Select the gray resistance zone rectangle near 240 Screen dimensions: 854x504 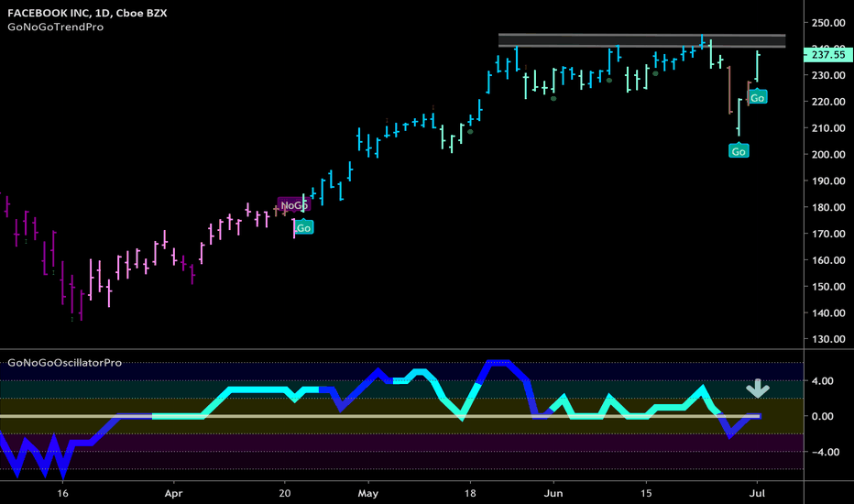click(641, 41)
